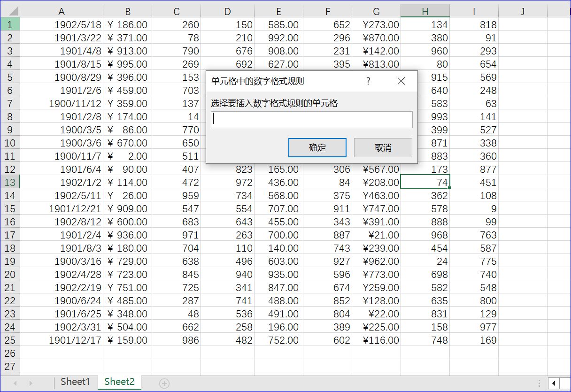Click the next sheet navigation arrow
Screen dimensions: 571x392
pos(31,383)
